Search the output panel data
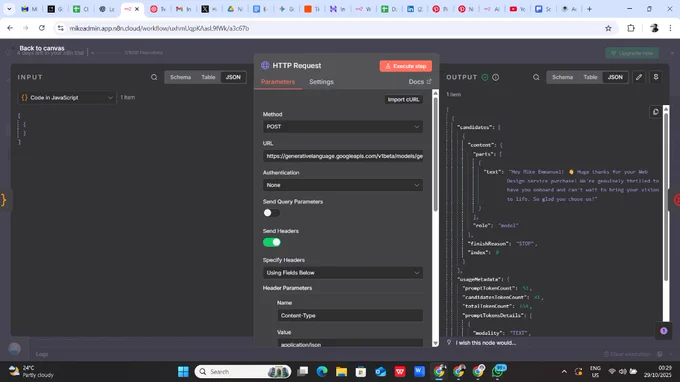The height and width of the screenshot is (382, 680). [x=536, y=77]
